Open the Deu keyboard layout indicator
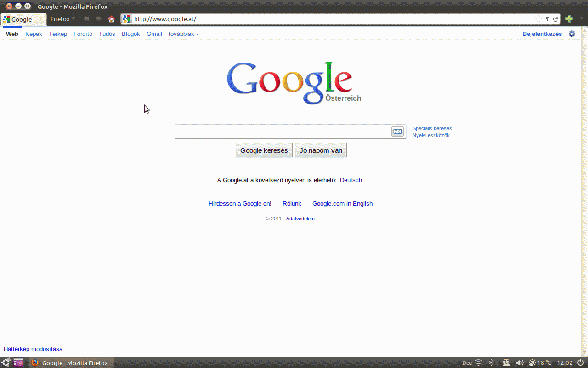 tap(467, 362)
